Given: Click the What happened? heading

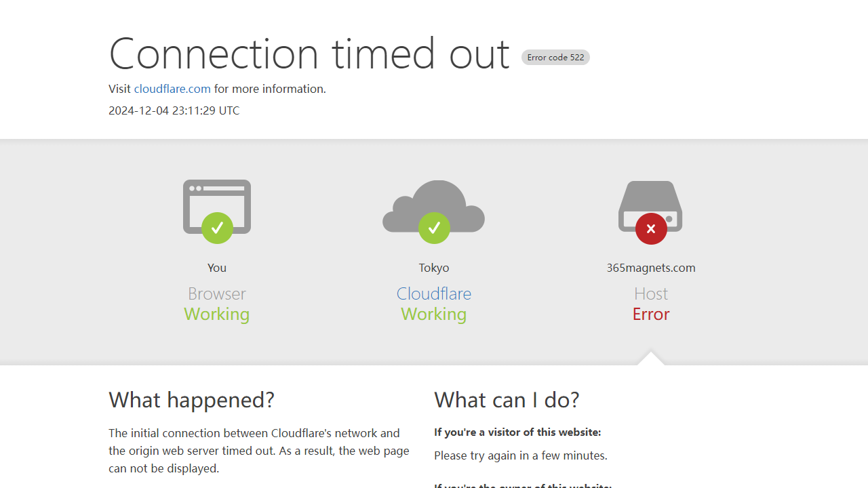Looking at the screenshot, I should coord(192,400).
